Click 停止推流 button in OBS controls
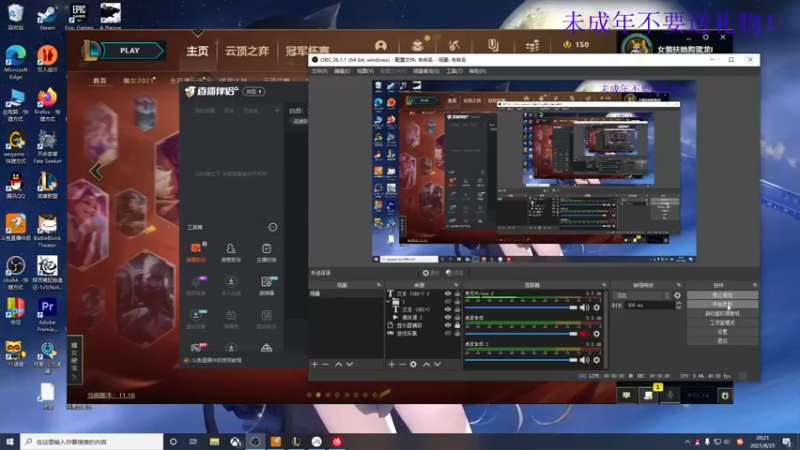Viewport: 800px width, 450px height. 722,295
